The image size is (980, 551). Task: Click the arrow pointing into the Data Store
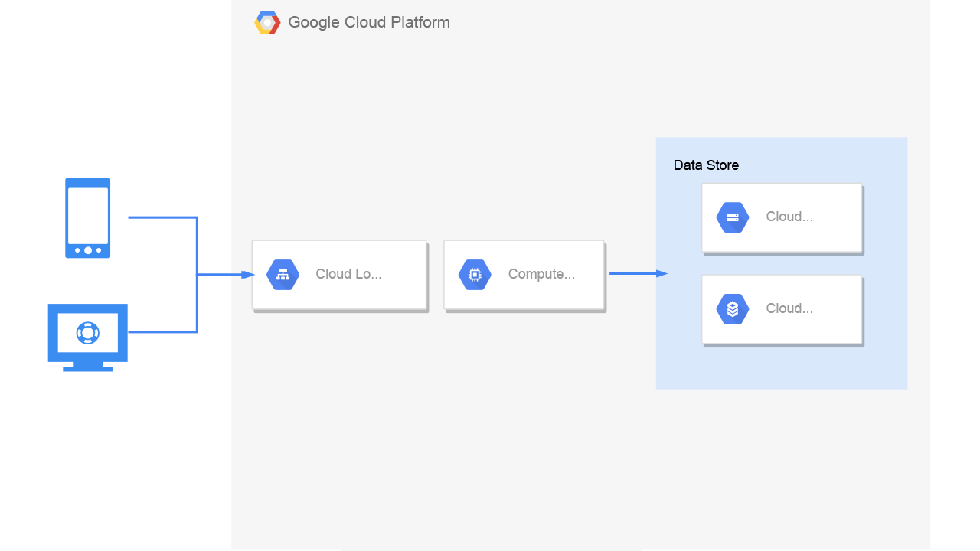[639, 273]
